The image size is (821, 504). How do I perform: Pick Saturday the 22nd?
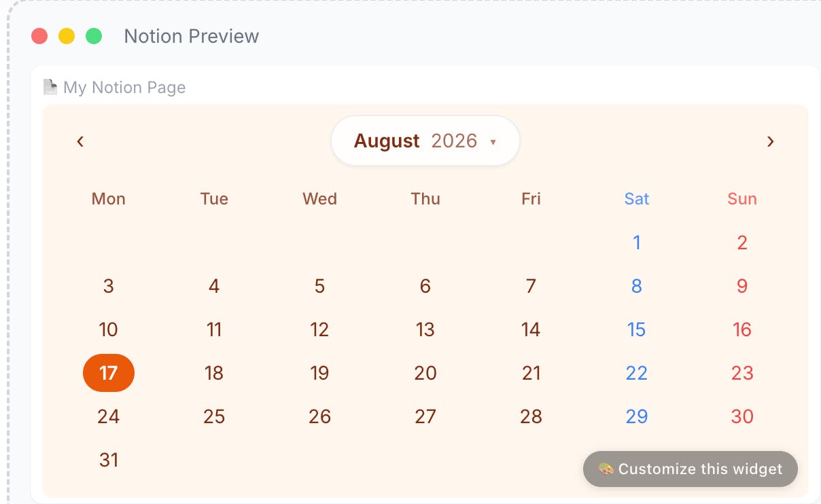(x=637, y=373)
